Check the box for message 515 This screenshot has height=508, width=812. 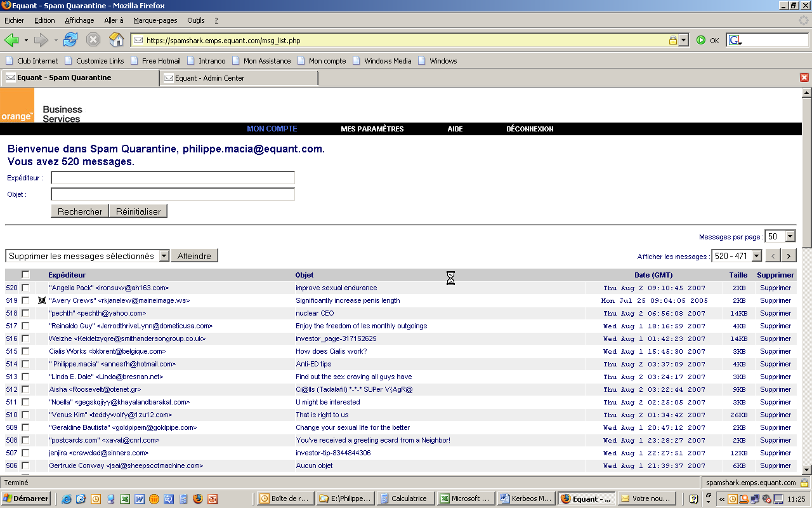(25, 351)
